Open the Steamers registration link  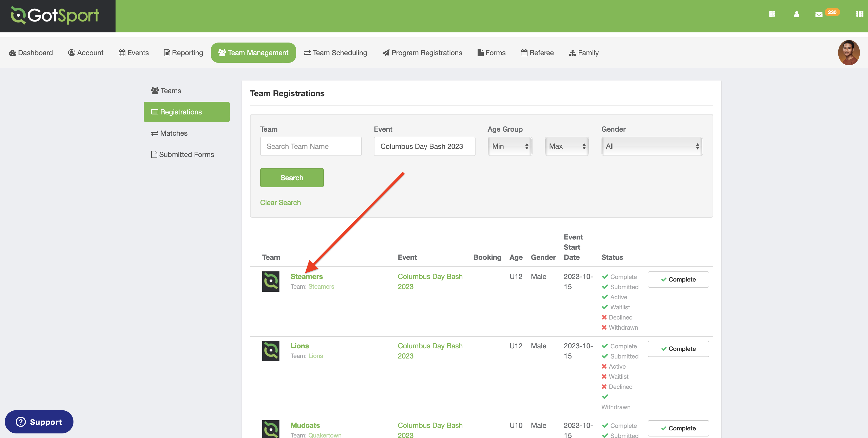point(307,276)
